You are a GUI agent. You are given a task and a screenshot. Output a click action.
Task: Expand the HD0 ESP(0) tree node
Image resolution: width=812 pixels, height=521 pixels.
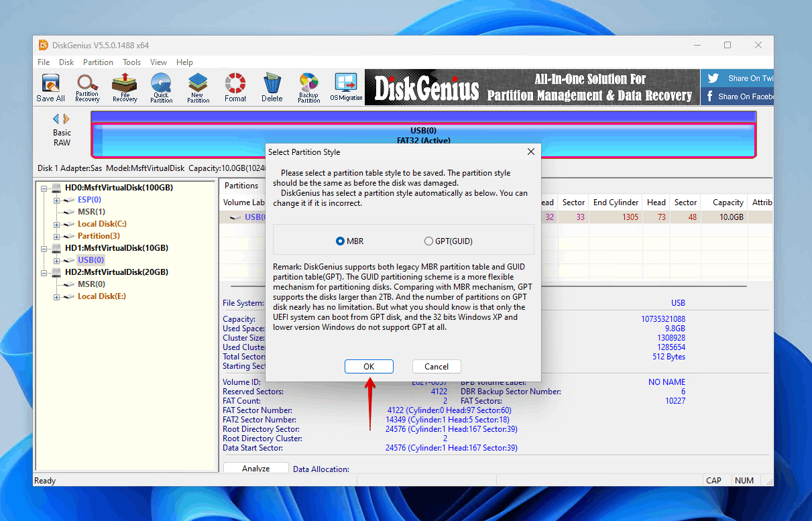click(57, 200)
